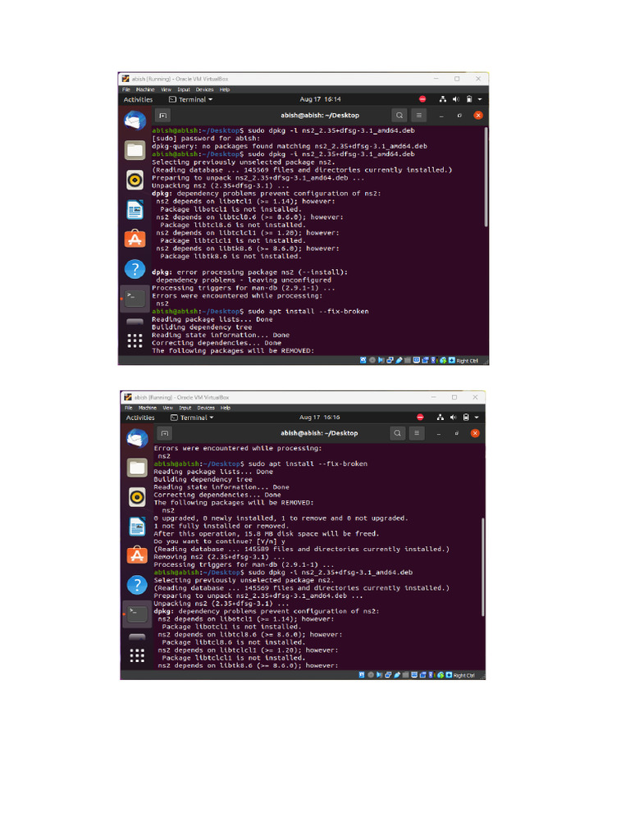
Task: Open terminal hamburger menu in upper window
Action: (x=419, y=115)
